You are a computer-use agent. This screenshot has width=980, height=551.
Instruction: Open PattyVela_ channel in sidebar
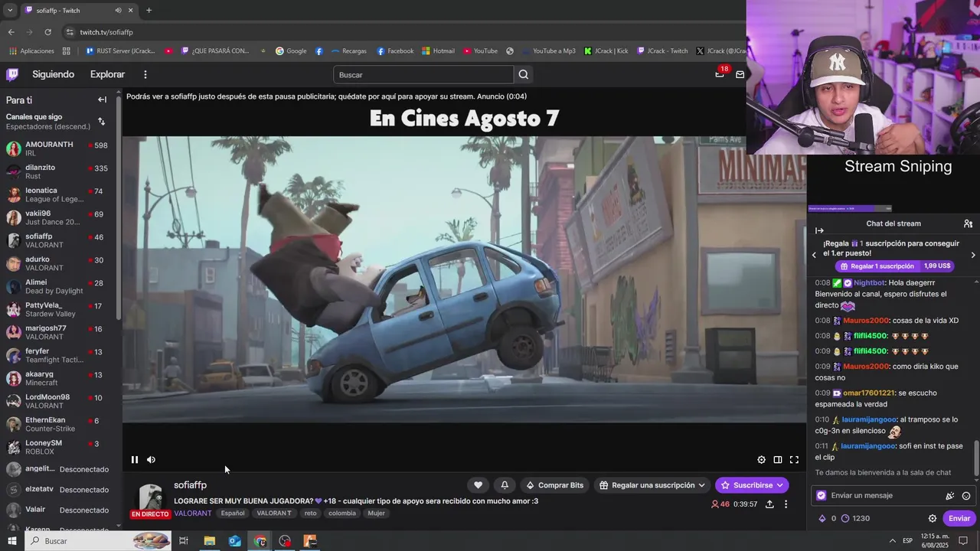tap(57, 309)
